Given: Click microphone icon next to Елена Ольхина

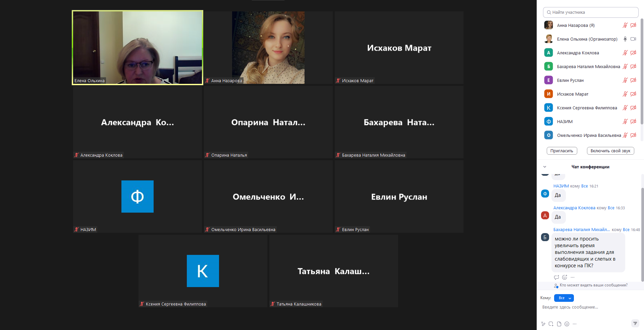Looking at the screenshot, I should pyautogui.click(x=625, y=39).
